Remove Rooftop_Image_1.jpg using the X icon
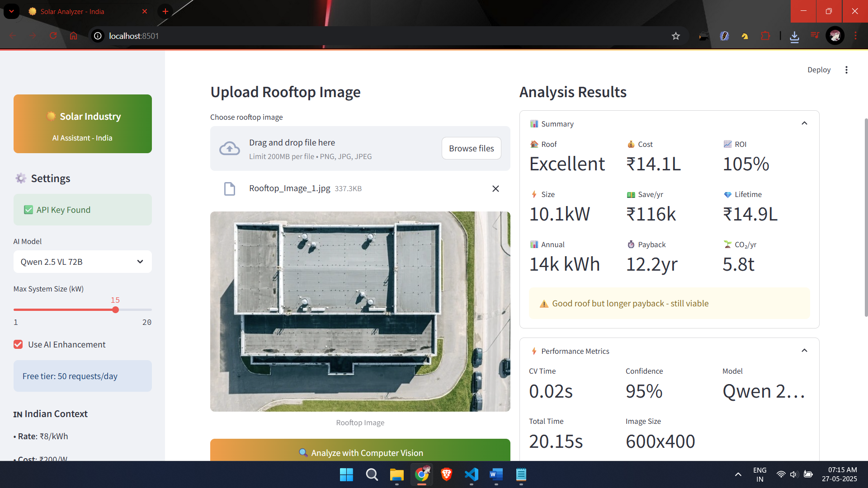This screenshot has height=488, width=868. pos(495,188)
